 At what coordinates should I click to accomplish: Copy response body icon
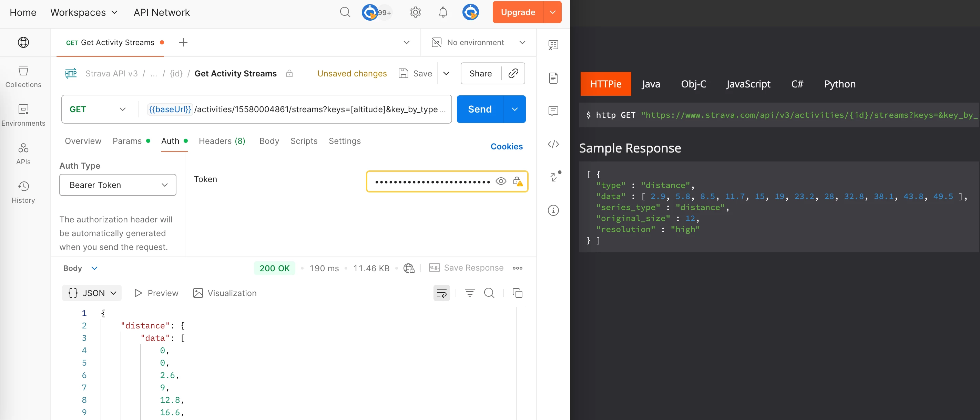click(x=517, y=293)
